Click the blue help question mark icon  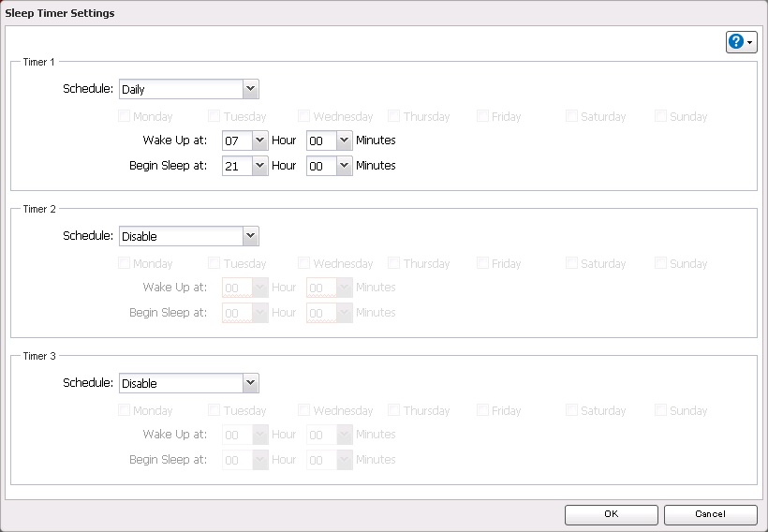coord(737,43)
